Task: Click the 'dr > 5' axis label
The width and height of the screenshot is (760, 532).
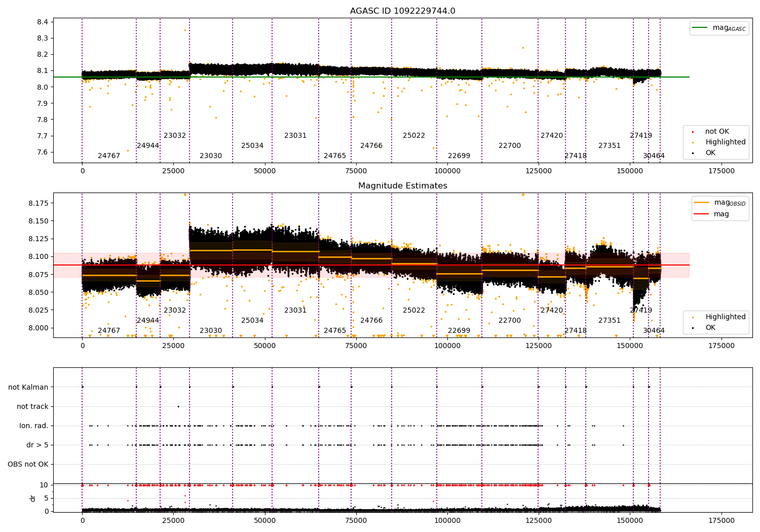Action: (x=37, y=445)
